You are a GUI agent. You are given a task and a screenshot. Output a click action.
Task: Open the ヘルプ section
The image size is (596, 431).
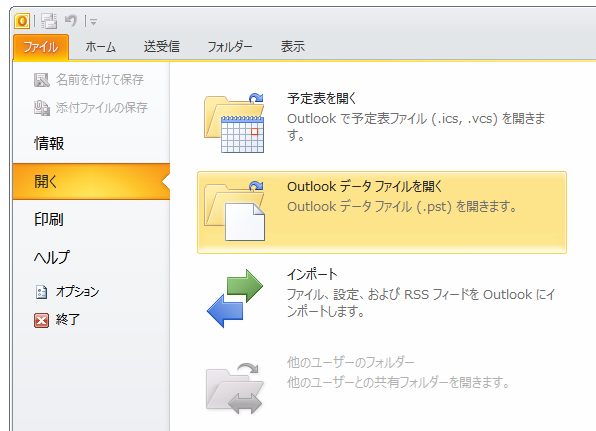(x=52, y=257)
